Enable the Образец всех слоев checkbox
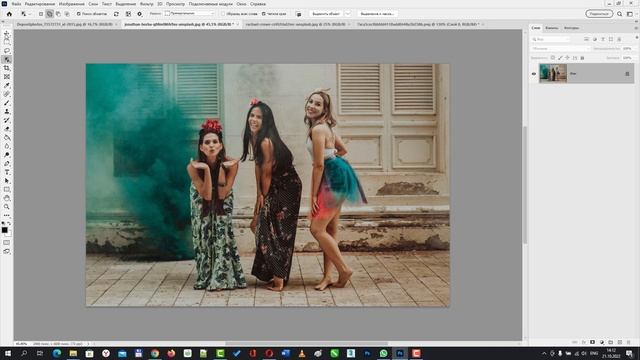The image size is (640, 360). click(223, 14)
